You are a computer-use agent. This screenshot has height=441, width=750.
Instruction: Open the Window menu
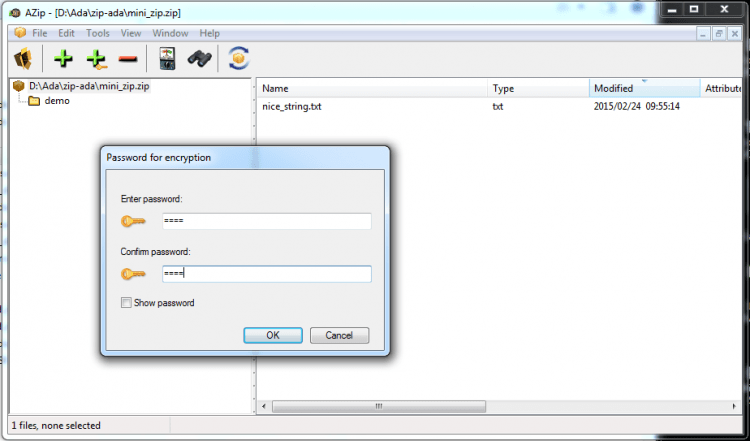point(170,33)
